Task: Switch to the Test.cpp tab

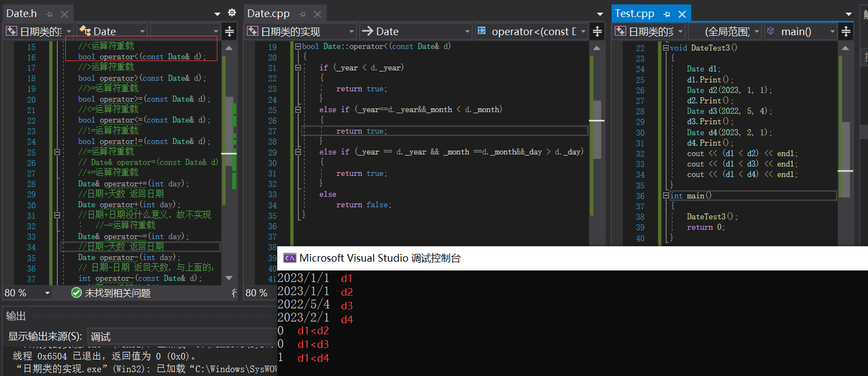Action: click(x=634, y=14)
